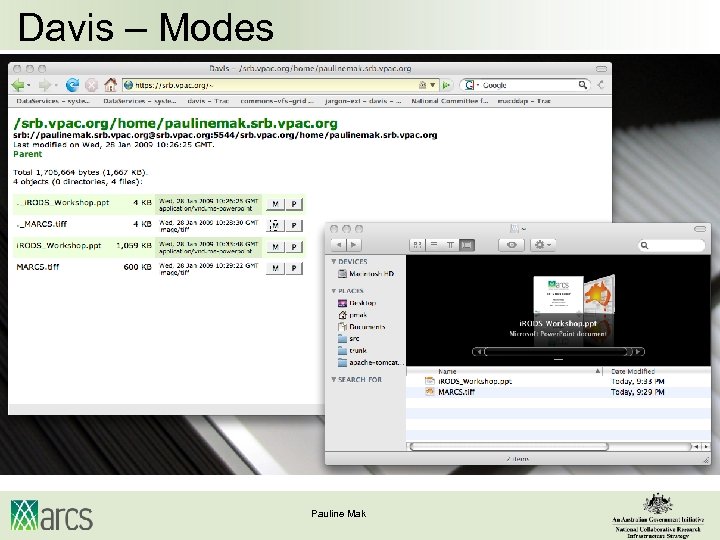Image resolution: width=720 pixels, height=540 pixels.
Task: Select the trunk folder in sidebar
Action: click(x=352, y=351)
